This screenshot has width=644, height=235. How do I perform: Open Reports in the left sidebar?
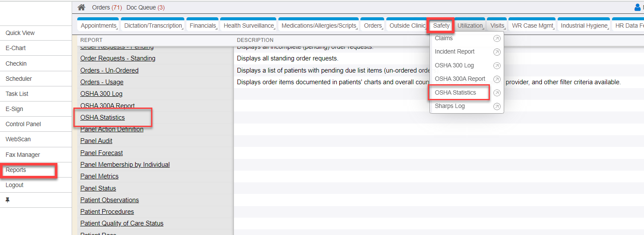pos(16,170)
